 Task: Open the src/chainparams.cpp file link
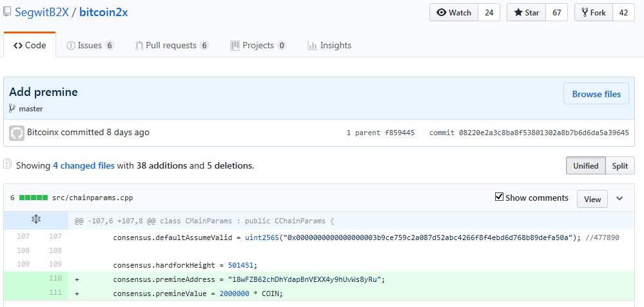92,198
